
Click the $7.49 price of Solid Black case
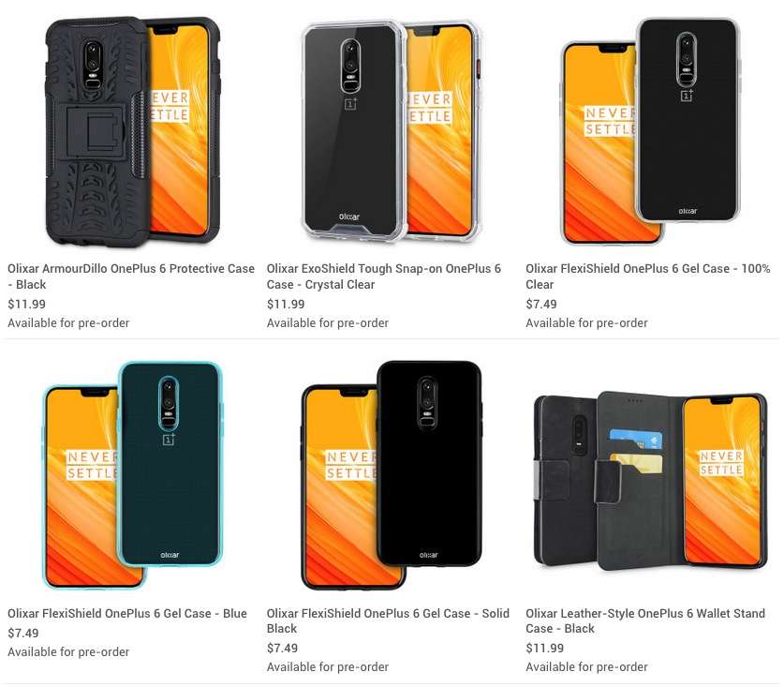coord(282,649)
